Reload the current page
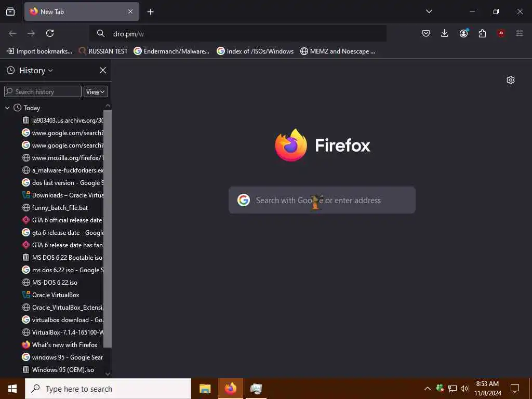 pyautogui.click(x=50, y=33)
